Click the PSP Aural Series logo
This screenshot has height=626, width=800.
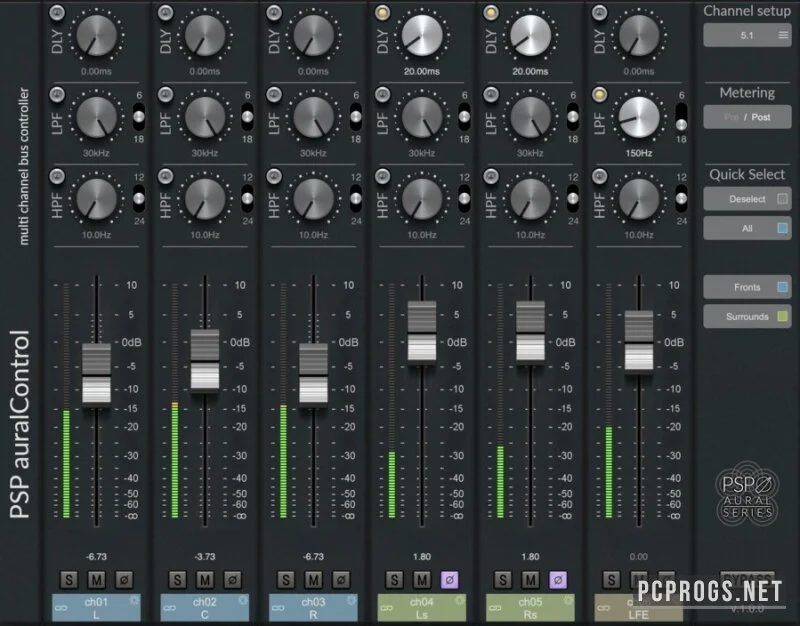(x=747, y=493)
